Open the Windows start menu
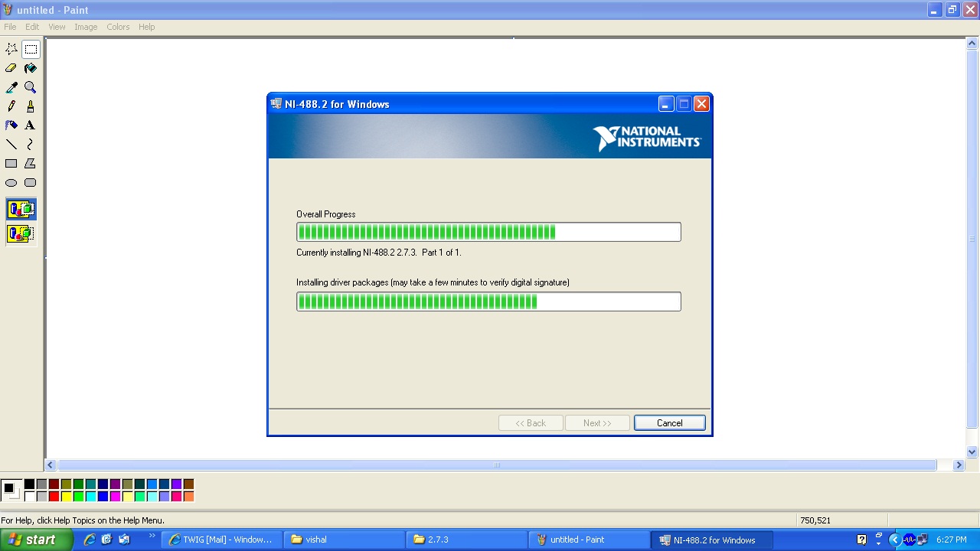980x551 pixels. tap(36, 540)
